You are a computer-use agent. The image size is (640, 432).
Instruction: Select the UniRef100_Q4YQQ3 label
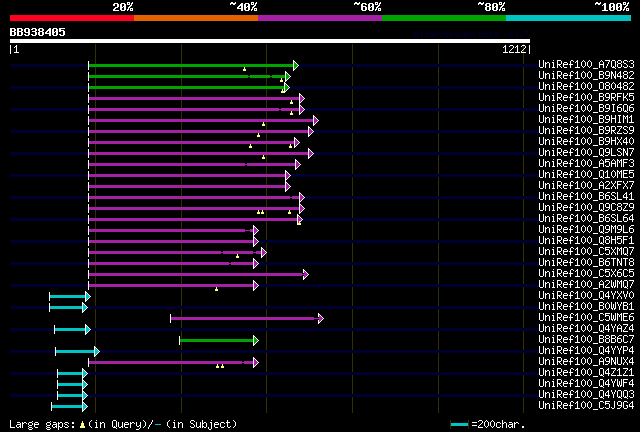[586, 395]
